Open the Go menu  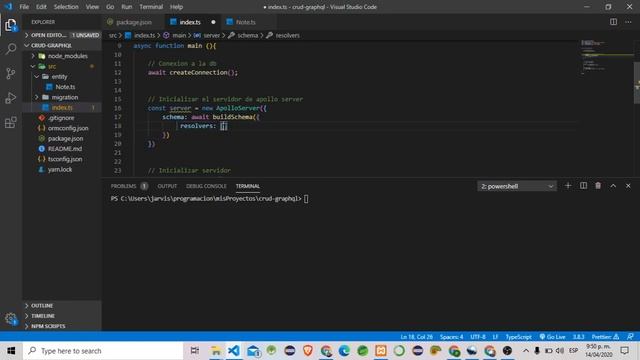click(x=110, y=7)
